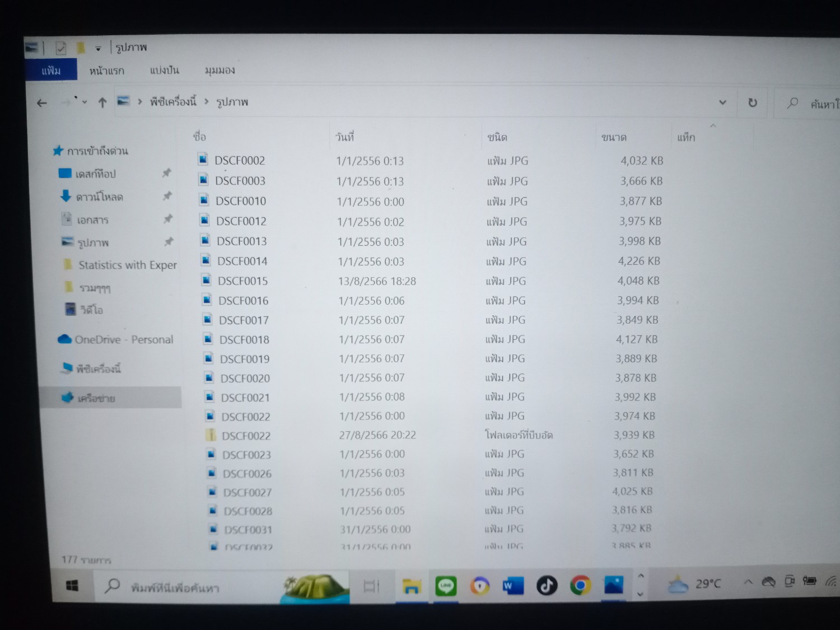Screen dimensions: 840x630
Task: Sort by the ขนาด column header
Action: [614, 137]
